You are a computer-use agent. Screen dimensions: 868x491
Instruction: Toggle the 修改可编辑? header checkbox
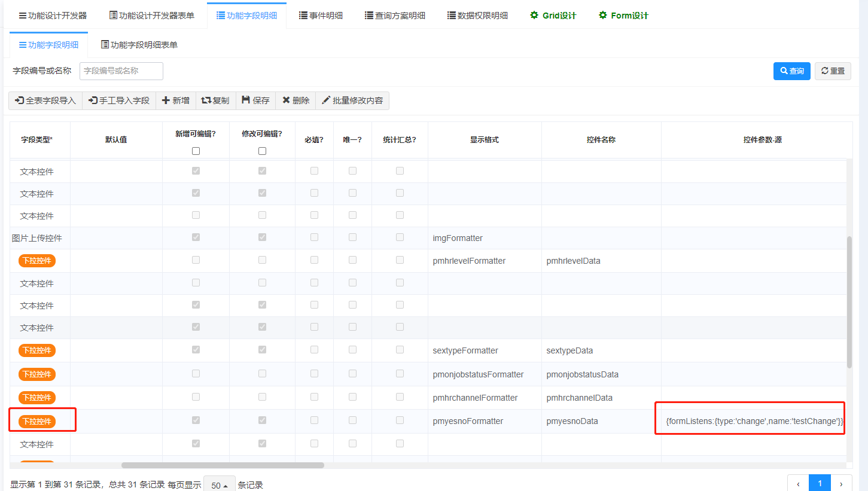click(262, 151)
